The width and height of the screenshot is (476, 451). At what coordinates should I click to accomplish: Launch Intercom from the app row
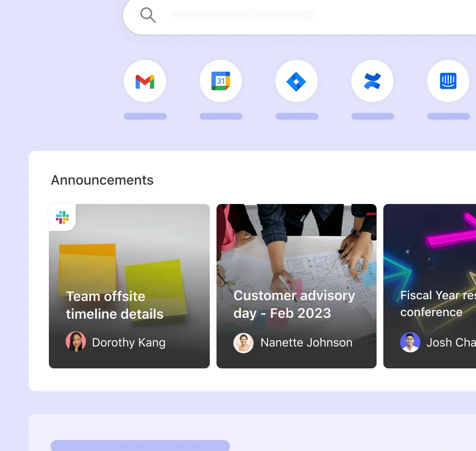point(448,81)
